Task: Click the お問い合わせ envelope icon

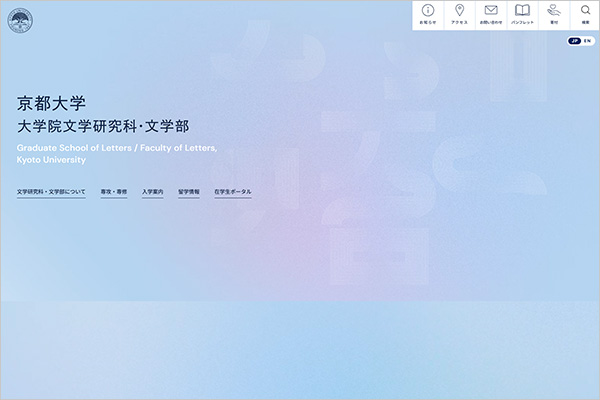Action: coord(491,11)
